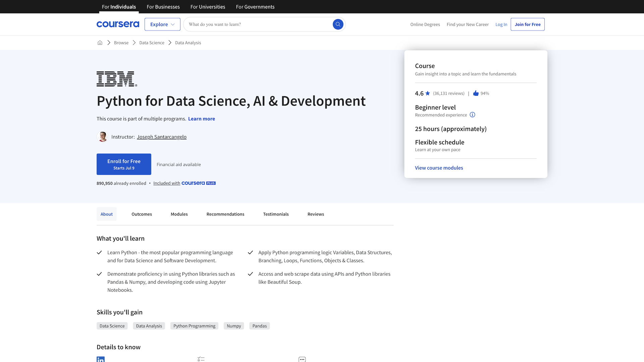Click the blue search magnifier button
This screenshot has height=362, width=644.
(x=338, y=24)
